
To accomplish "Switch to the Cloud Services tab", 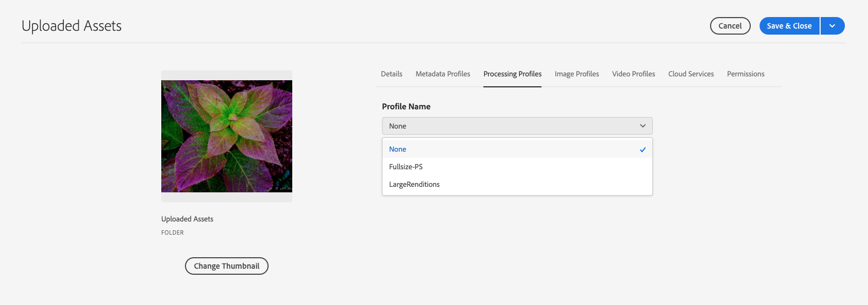I will pos(691,74).
